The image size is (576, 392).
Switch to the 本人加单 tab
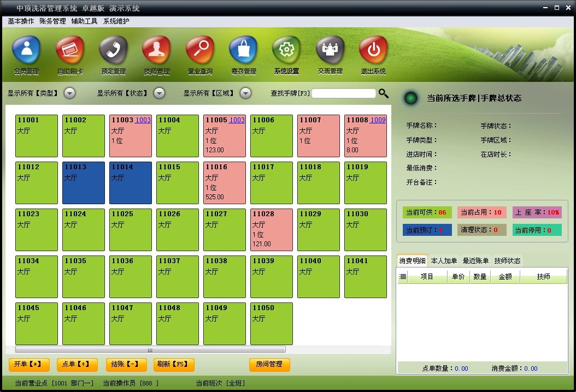click(444, 260)
